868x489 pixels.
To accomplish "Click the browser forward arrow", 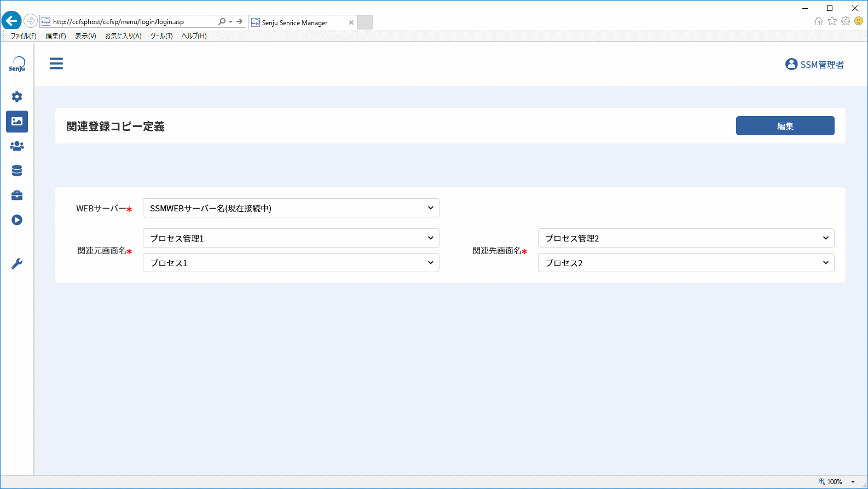I will tap(31, 21).
